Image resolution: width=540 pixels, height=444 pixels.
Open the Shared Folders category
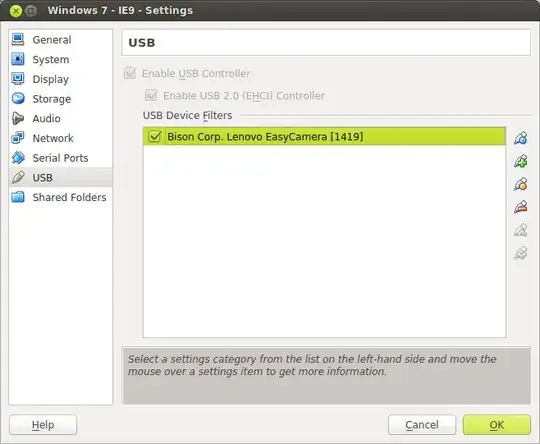(61, 197)
